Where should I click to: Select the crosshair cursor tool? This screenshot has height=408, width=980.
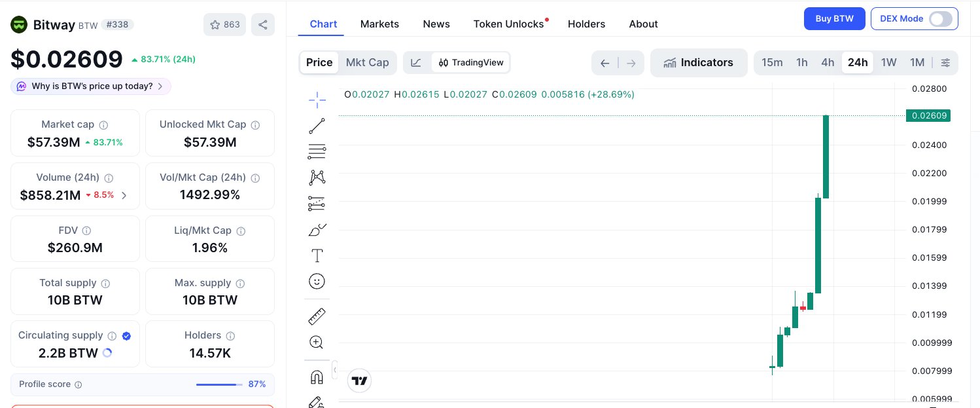[317, 100]
